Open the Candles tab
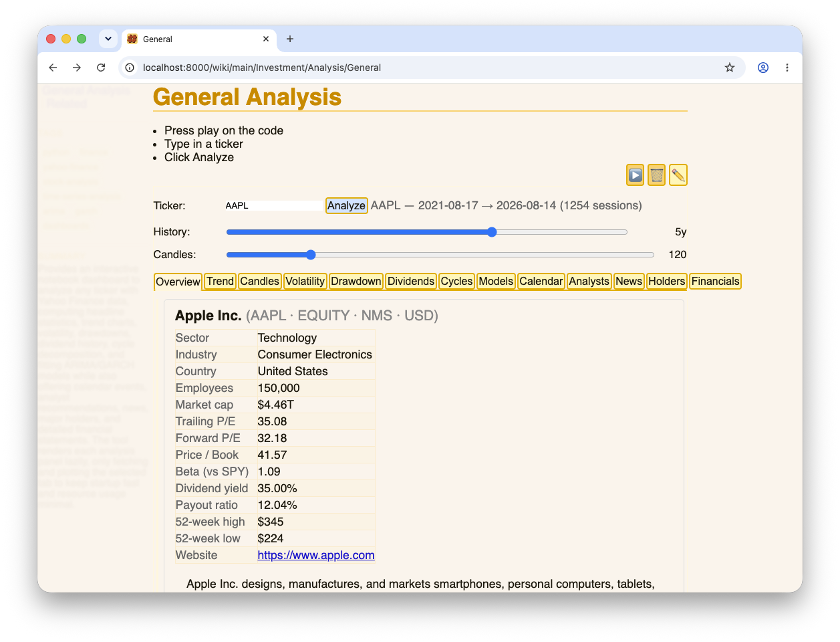Screen dimensions: 840x642 tap(259, 282)
